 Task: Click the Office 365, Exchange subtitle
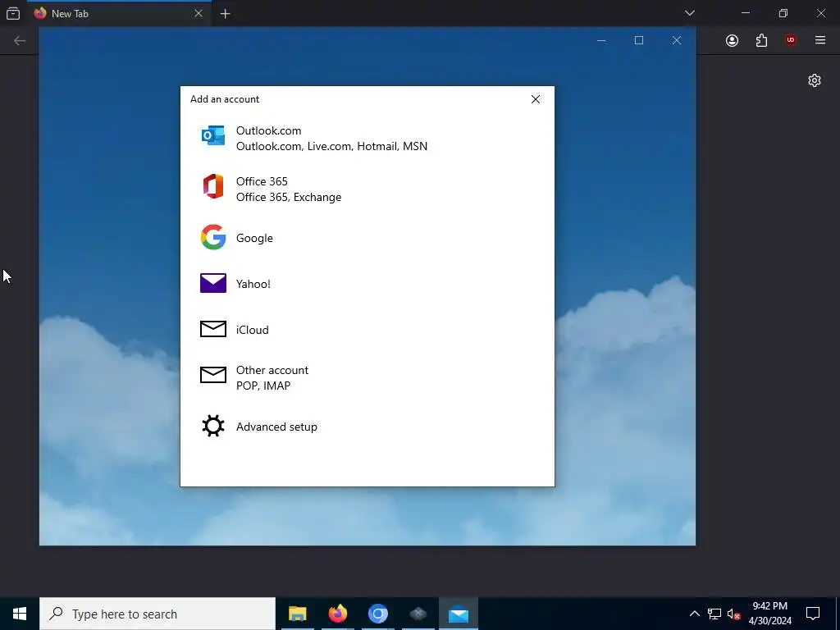tap(289, 197)
